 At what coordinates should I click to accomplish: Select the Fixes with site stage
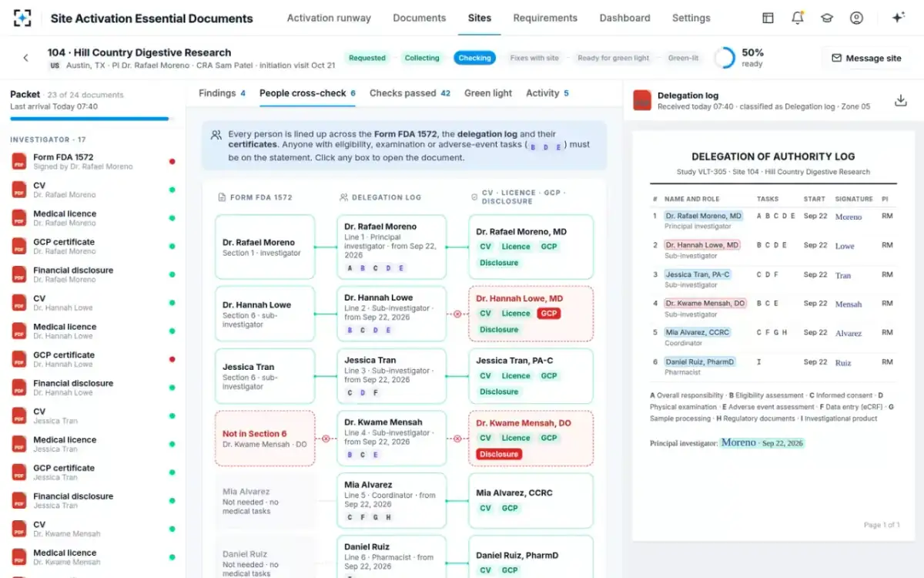pos(534,58)
